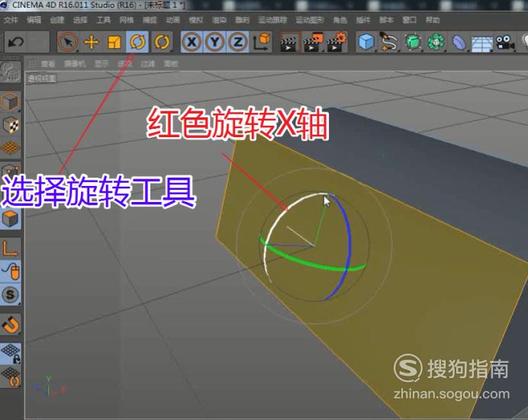Open the viewport 摄像机 menu
The height and width of the screenshot is (420, 528).
point(75,63)
